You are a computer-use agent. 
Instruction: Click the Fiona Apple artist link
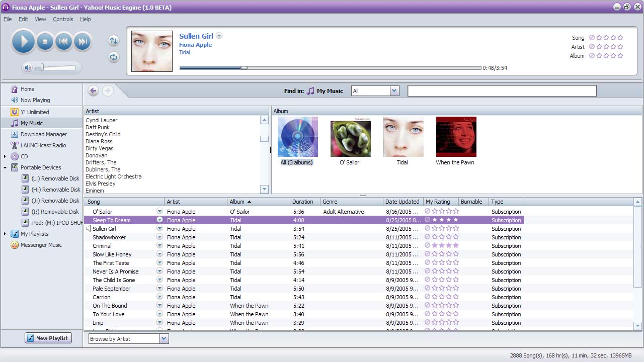pyautogui.click(x=195, y=45)
